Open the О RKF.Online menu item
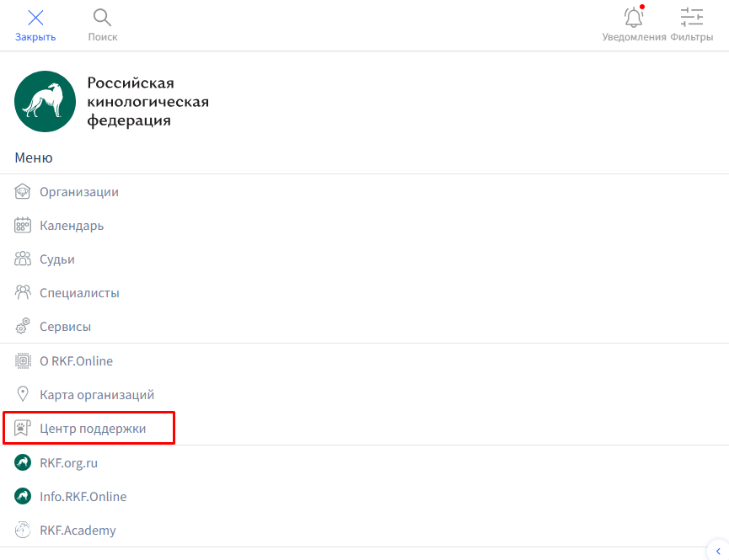The image size is (729, 560). [x=76, y=361]
